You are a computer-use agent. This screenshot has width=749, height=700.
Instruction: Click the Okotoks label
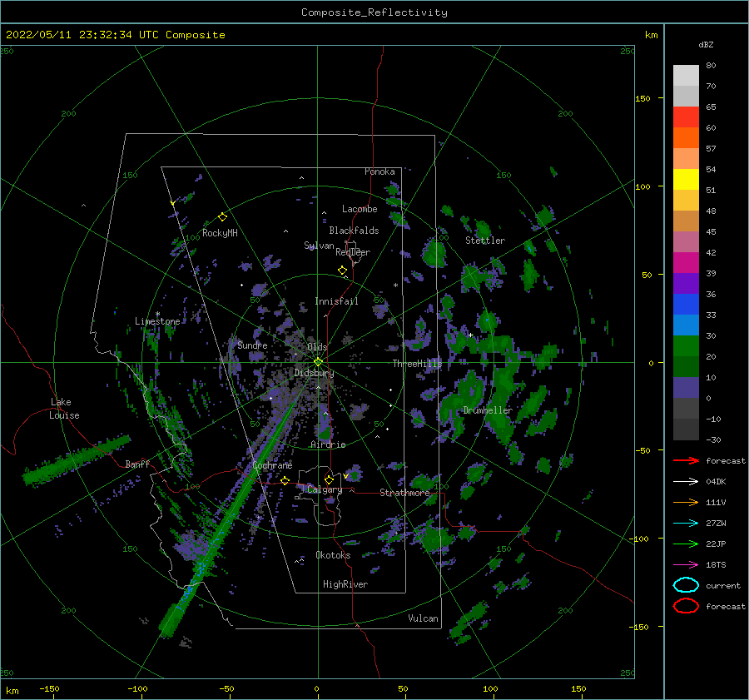tap(333, 555)
